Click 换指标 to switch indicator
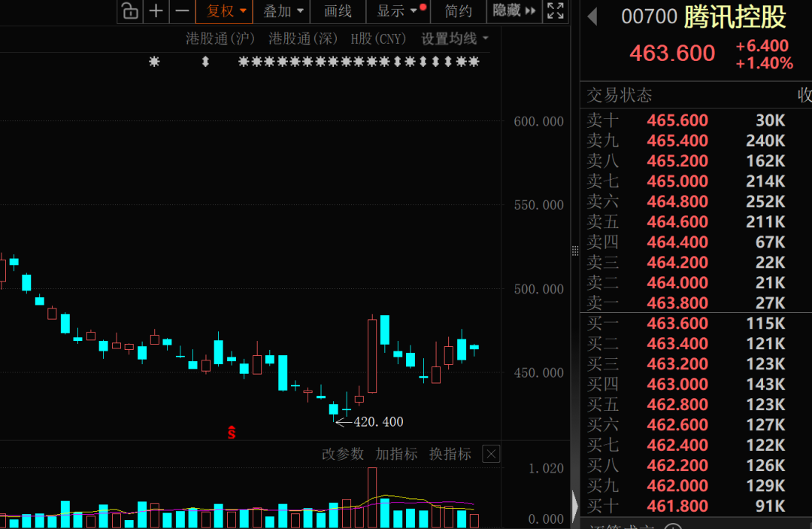The height and width of the screenshot is (529, 812). click(x=450, y=455)
